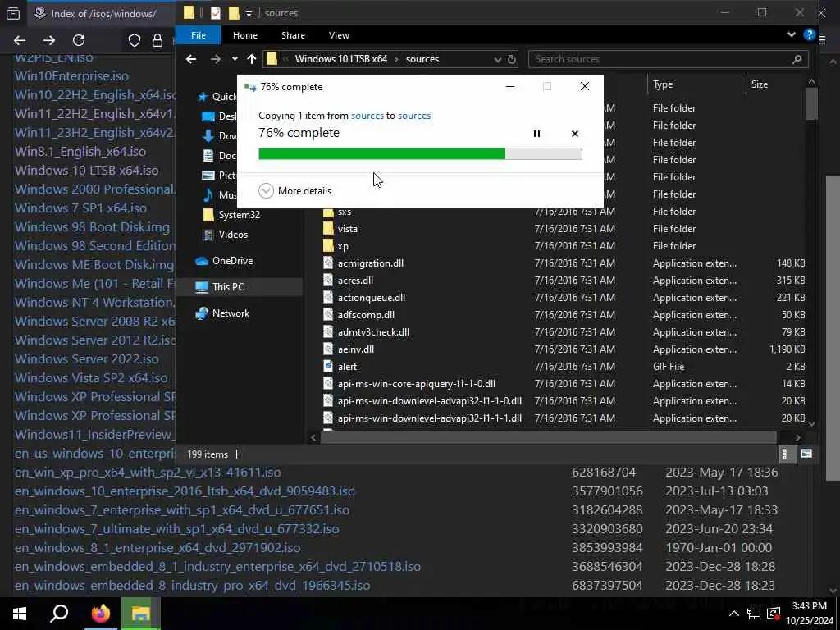
Task: Click the first 'sources' link in copy dialog
Action: point(367,116)
